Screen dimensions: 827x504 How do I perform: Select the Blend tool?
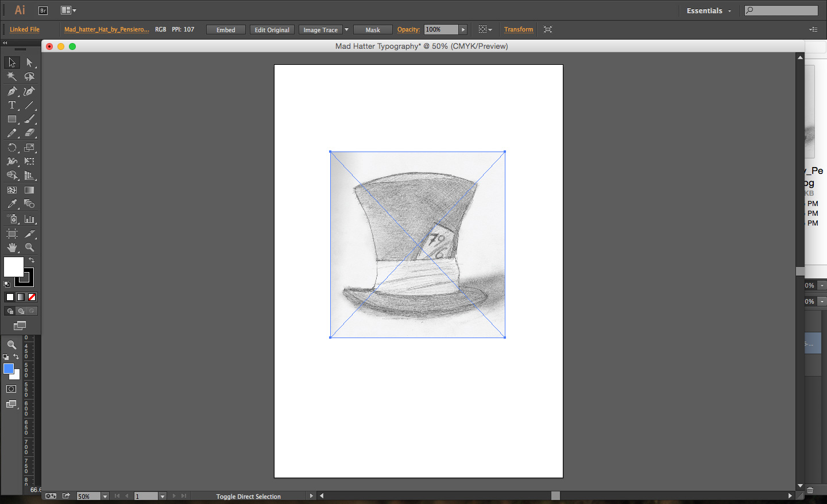coord(29,204)
